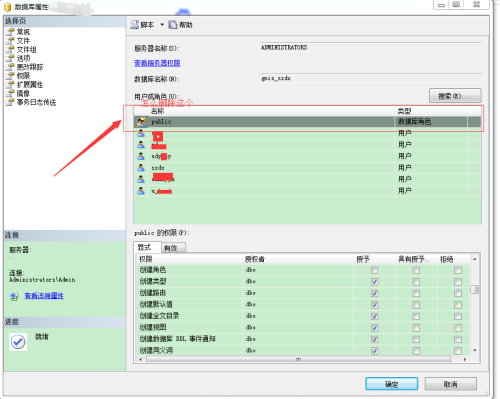
Task: Open the 选项 page icon
Action: pos(10,58)
